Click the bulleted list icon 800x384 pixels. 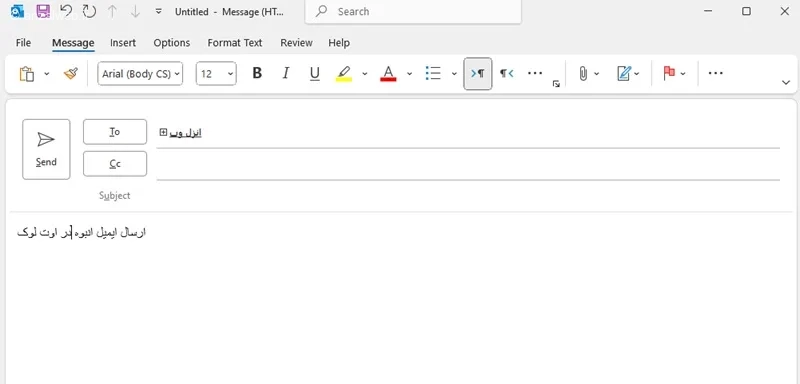coord(433,73)
